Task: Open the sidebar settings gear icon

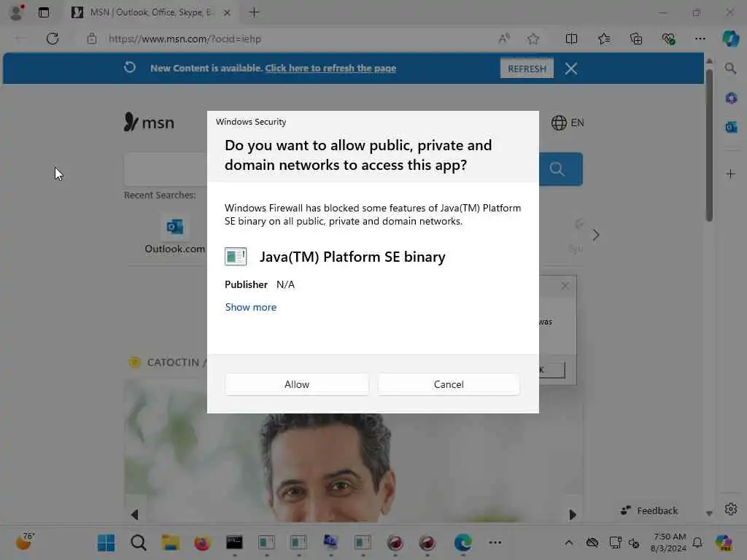Action: pyautogui.click(x=731, y=509)
